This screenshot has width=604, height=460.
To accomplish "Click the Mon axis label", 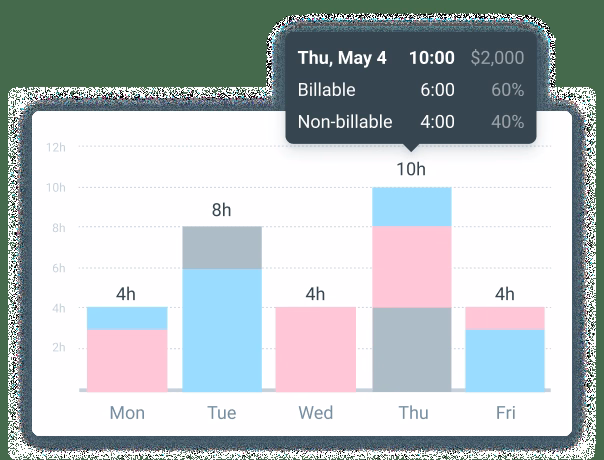I will 127,413.
